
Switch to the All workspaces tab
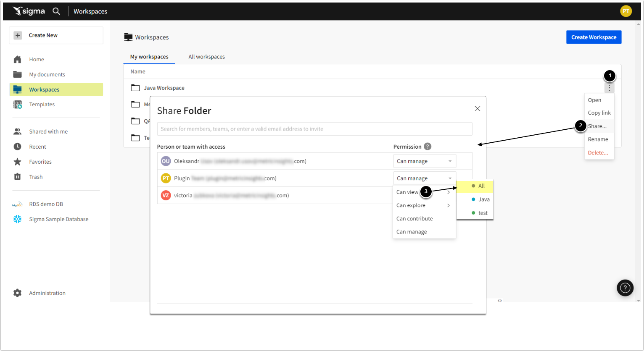(x=206, y=57)
